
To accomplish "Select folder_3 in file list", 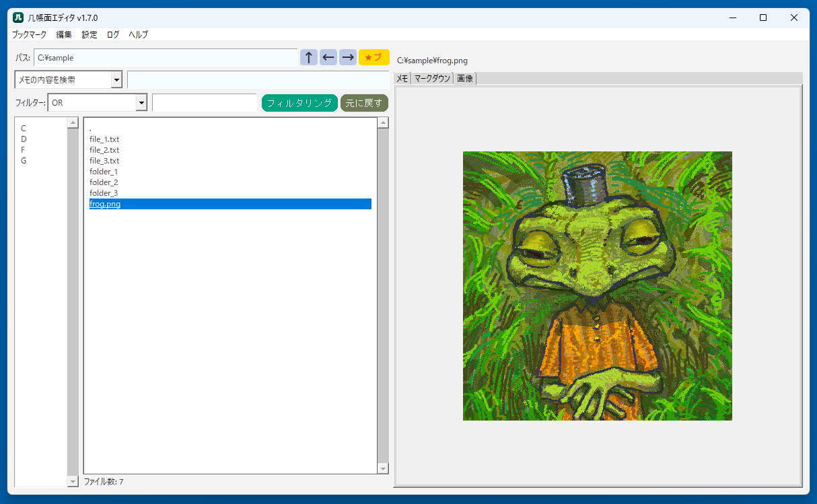I will tap(104, 193).
